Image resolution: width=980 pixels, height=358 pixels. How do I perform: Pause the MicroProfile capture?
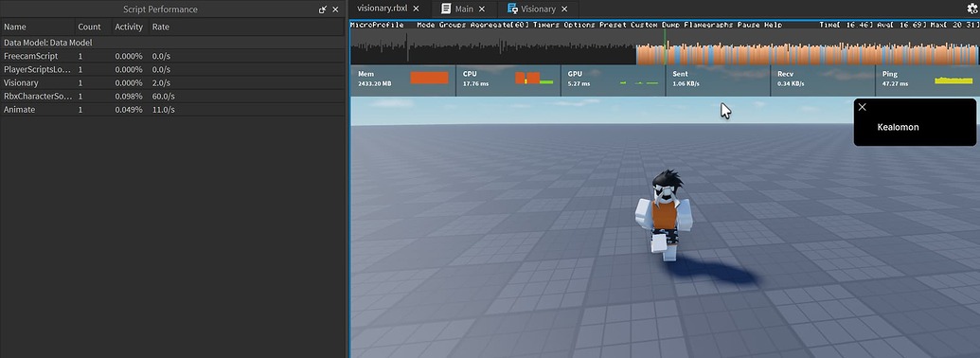[748, 25]
